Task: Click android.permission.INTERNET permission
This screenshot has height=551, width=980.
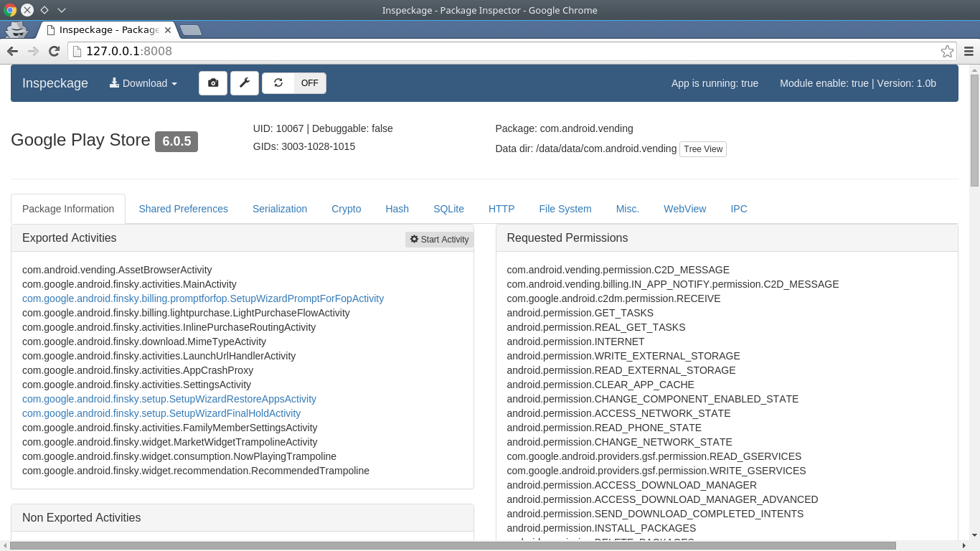Action: [575, 342]
